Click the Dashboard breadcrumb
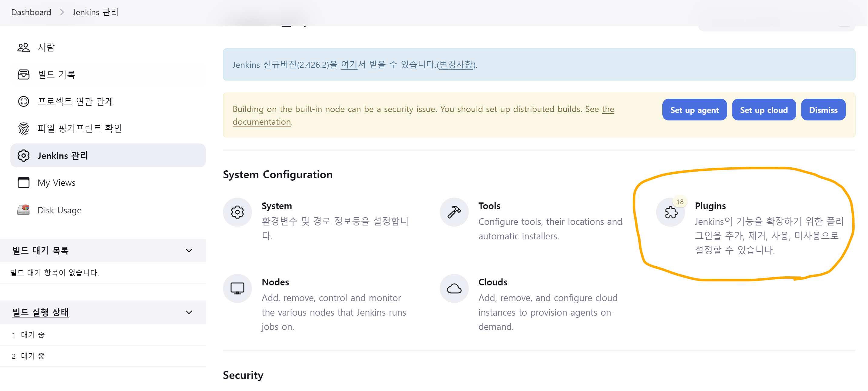The height and width of the screenshot is (391, 868). click(x=31, y=12)
